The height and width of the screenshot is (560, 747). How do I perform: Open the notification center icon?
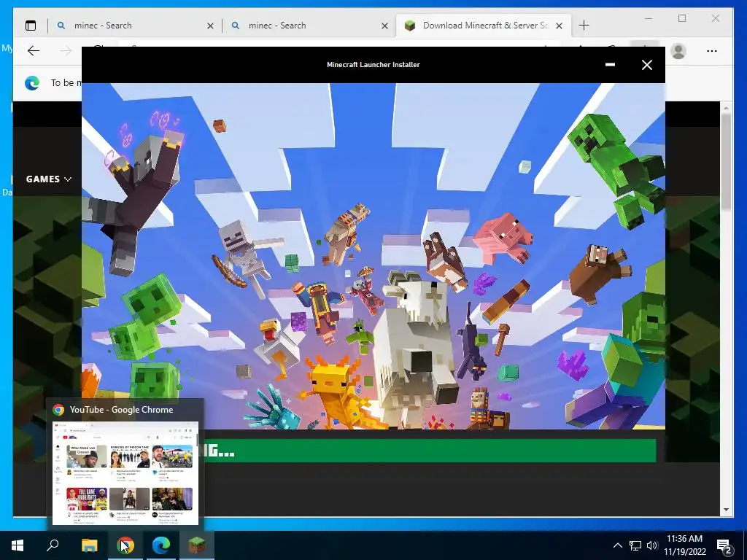click(724, 545)
